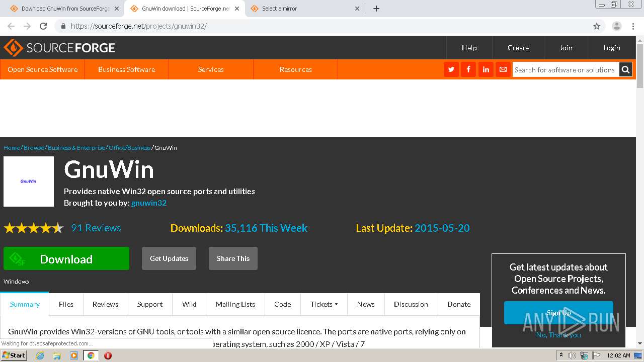Viewport: 644px width, 362px height.
Task: Click the gnuwin32 author link
Action: pyautogui.click(x=149, y=203)
